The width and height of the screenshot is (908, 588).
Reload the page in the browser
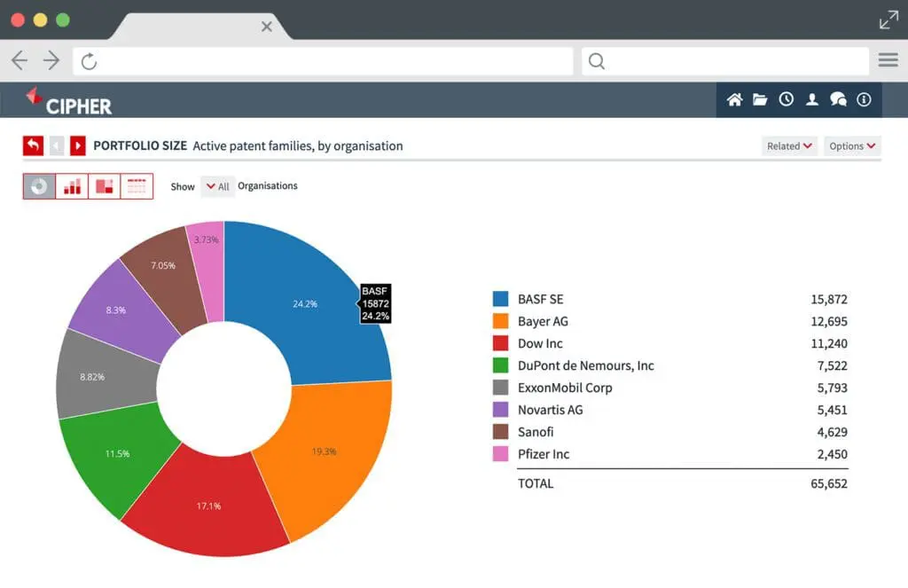(x=89, y=61)
